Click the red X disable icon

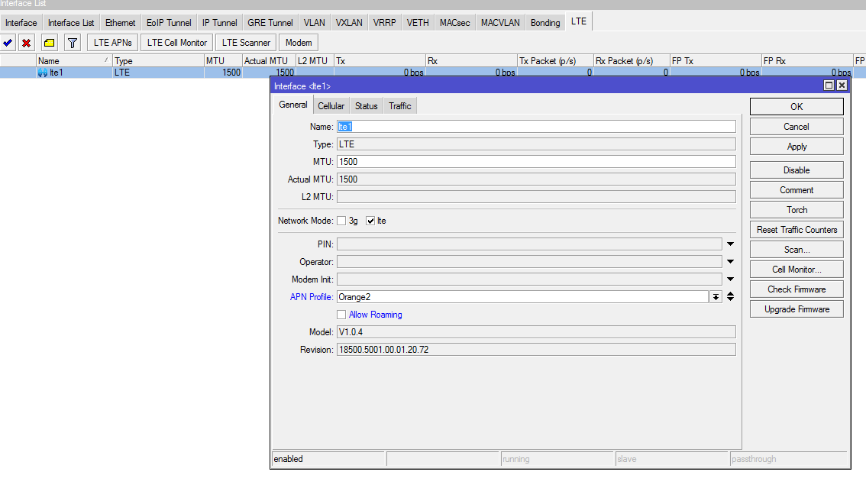click(26, 43)
